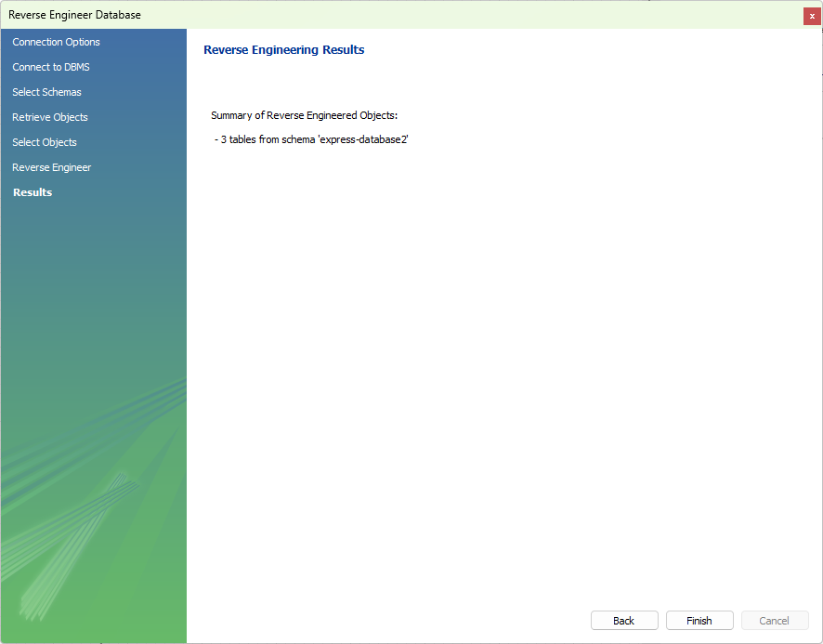
Task: Select the Connect to DBMS step
Action: pos(51,67)
